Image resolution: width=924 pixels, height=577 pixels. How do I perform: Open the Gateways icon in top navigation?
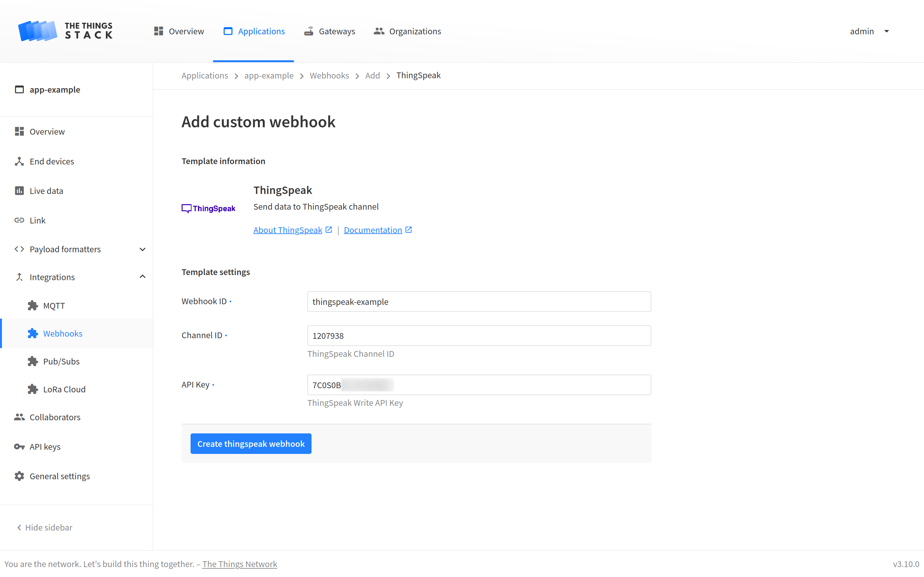pos(309,31)
